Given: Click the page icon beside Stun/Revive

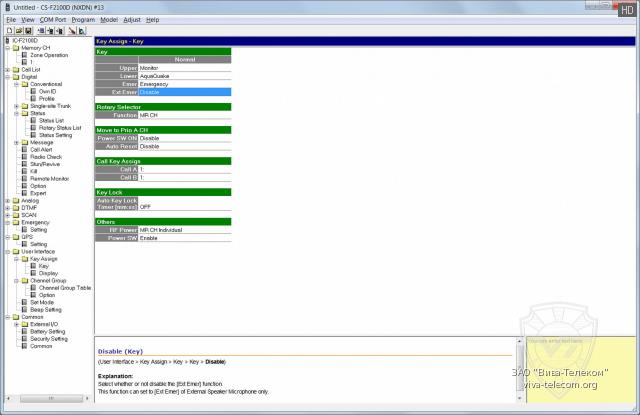Looking at the screenshot, I should pos(24,164).
